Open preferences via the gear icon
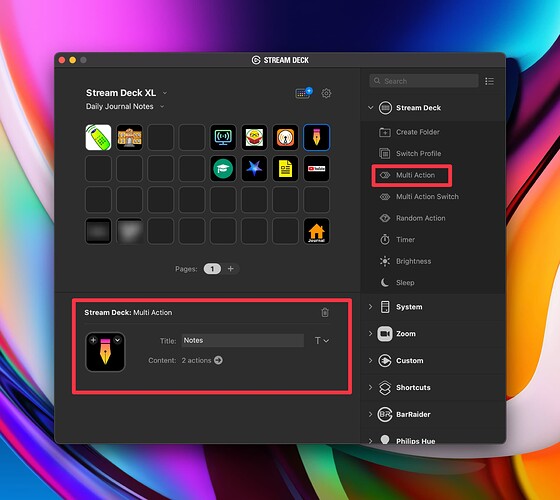This screenshot has width=560, height=500. 326,94
